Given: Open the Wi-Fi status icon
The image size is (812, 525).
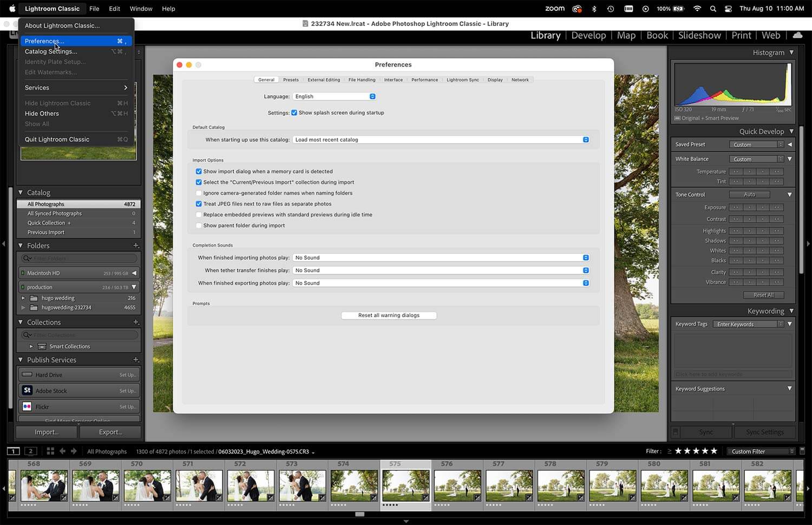Looking at the screenshot, I should [697, 9].
